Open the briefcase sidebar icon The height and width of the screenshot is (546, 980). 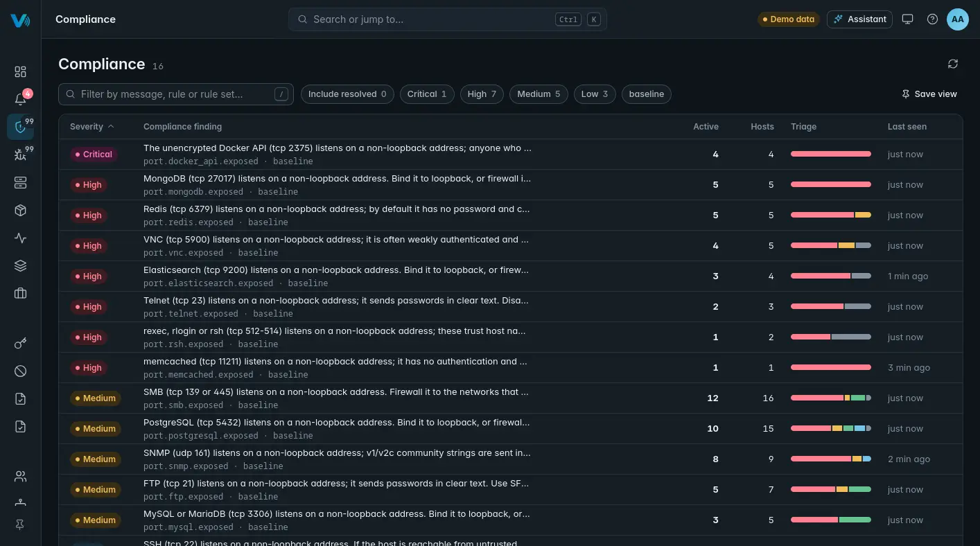[20, 293]
